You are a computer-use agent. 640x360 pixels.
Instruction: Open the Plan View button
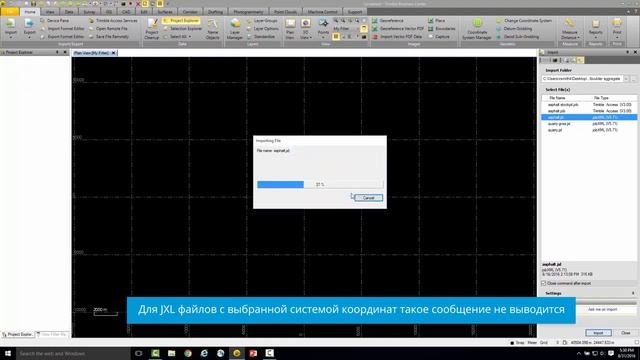(x=290, y=29)
